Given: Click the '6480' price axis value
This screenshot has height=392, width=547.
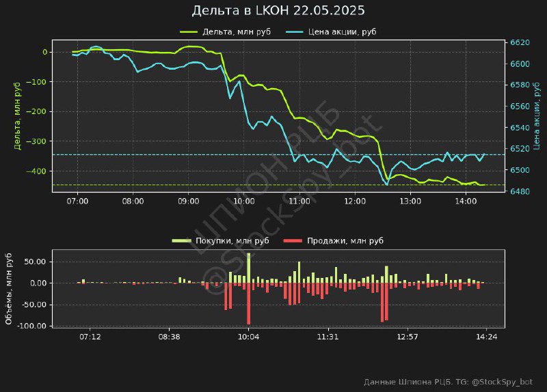Looking at the screenshot, I should pos(520,191).
